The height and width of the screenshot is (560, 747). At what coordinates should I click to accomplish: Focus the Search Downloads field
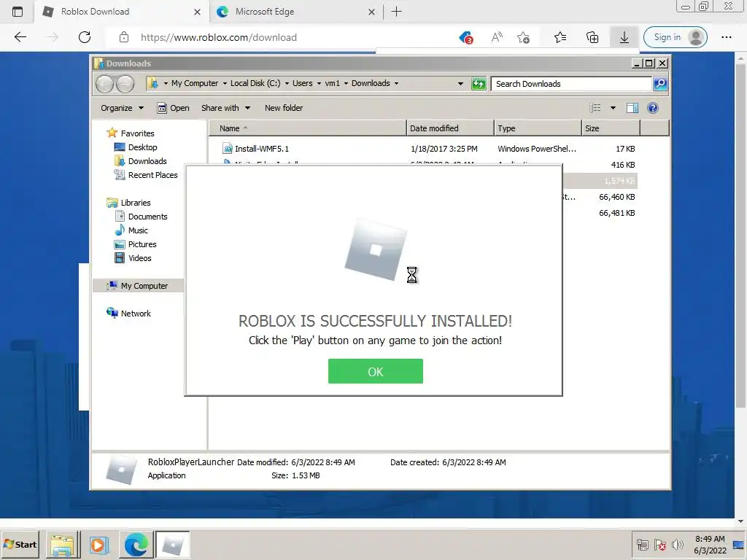click(571, 84)
